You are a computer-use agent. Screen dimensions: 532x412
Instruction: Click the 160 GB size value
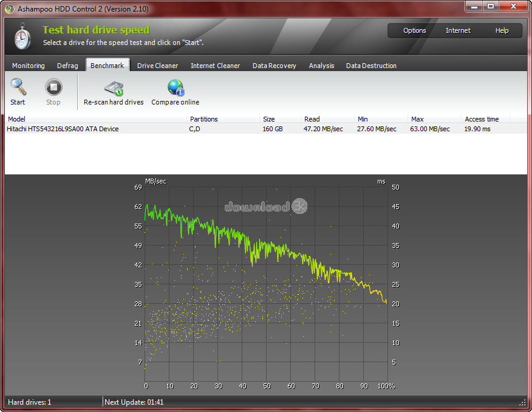tap(273, 129)
